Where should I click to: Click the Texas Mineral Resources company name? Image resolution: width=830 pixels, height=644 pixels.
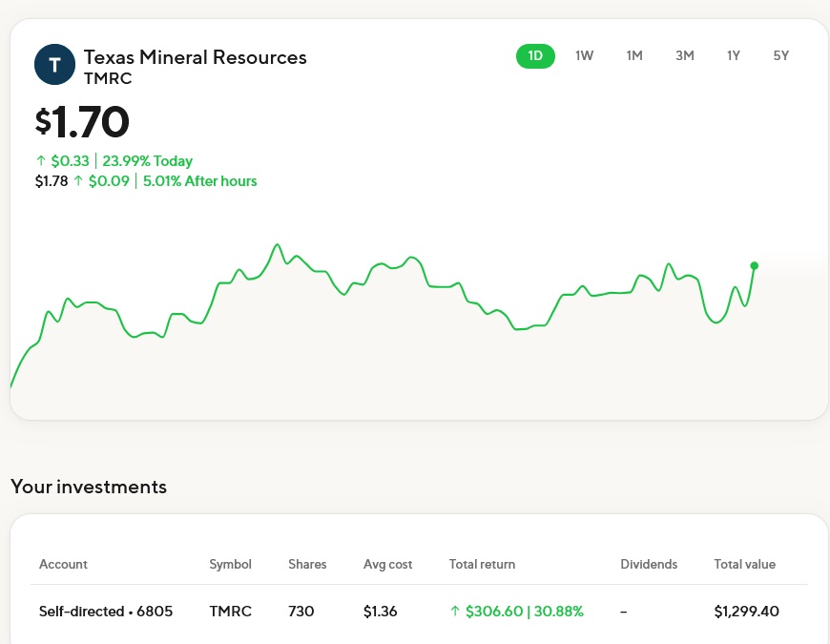196,57
